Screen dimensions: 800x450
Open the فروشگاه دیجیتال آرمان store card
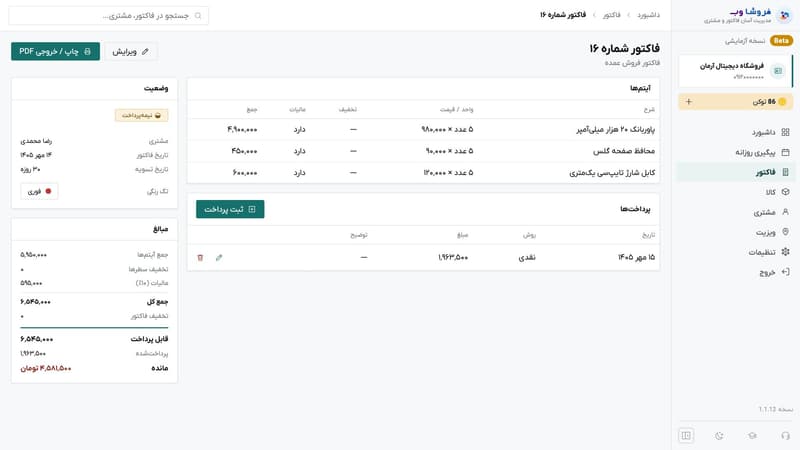click(736, 71)
